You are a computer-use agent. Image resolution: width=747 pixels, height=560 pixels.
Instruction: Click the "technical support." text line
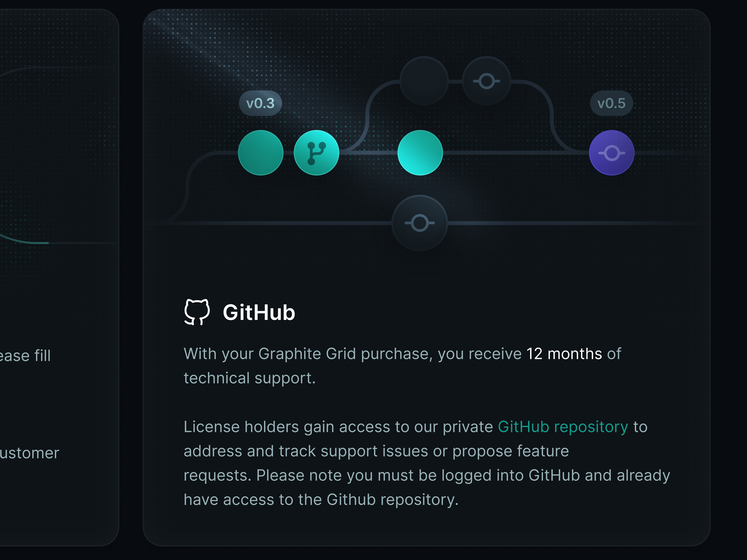250,378
